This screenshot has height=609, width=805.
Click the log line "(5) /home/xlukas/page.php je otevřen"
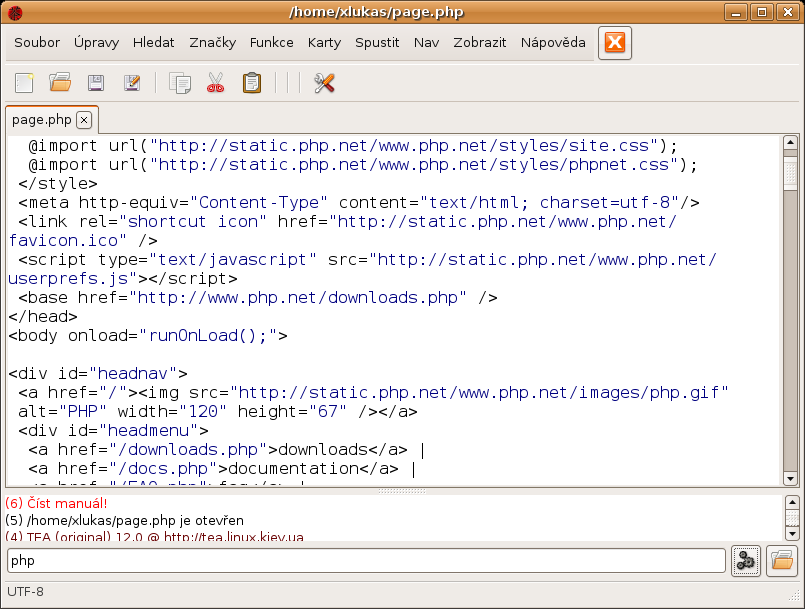(124, 520)
